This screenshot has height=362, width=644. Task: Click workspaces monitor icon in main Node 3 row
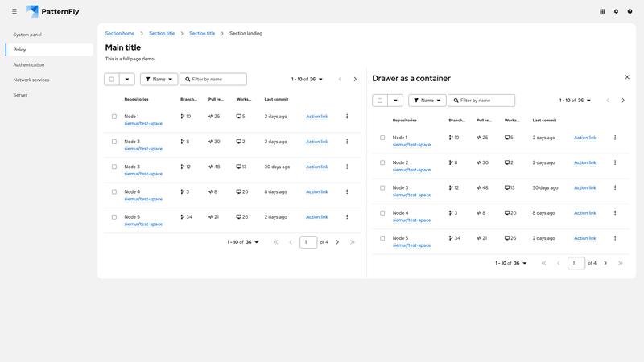click(x=238, y=167)
